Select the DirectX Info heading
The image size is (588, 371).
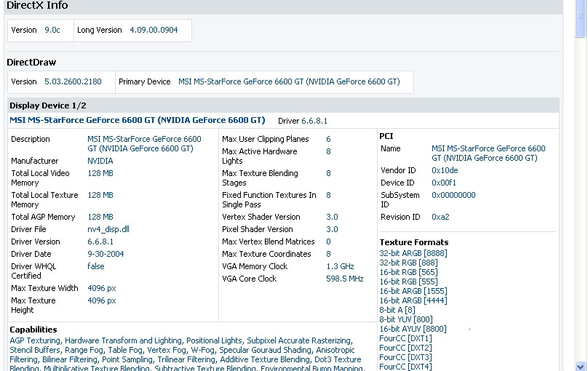pos(38,5)
